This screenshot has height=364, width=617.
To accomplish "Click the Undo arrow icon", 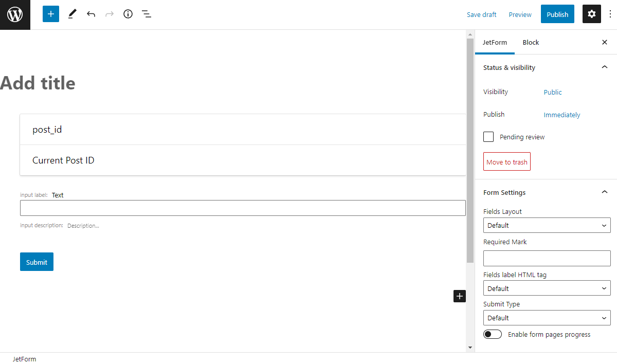I will (91, 14).
